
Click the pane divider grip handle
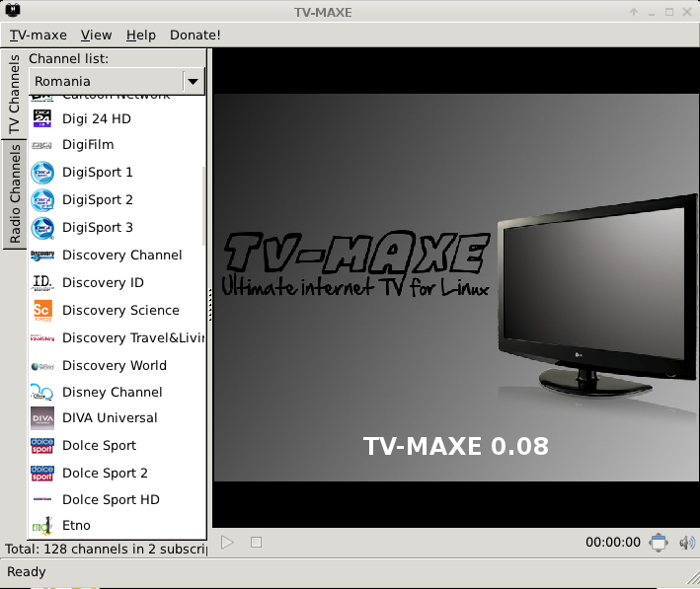210,305
